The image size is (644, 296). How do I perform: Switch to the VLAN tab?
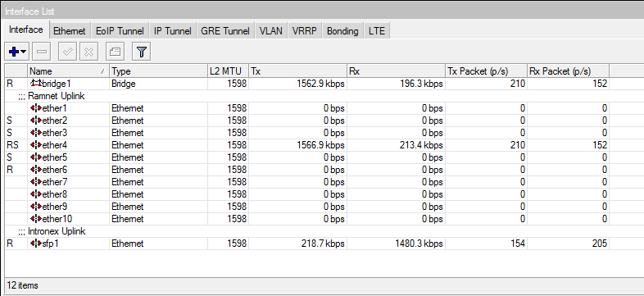tap(271, 31)
